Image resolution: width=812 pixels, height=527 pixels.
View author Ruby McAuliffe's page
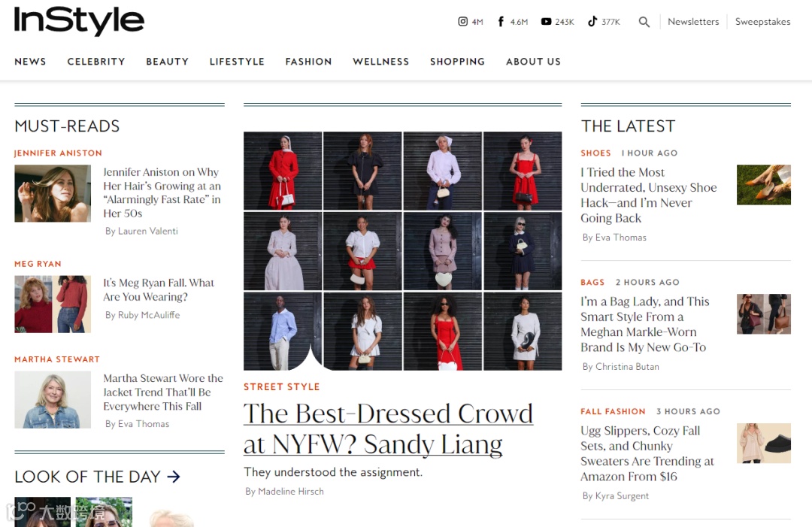coord(149,315)
